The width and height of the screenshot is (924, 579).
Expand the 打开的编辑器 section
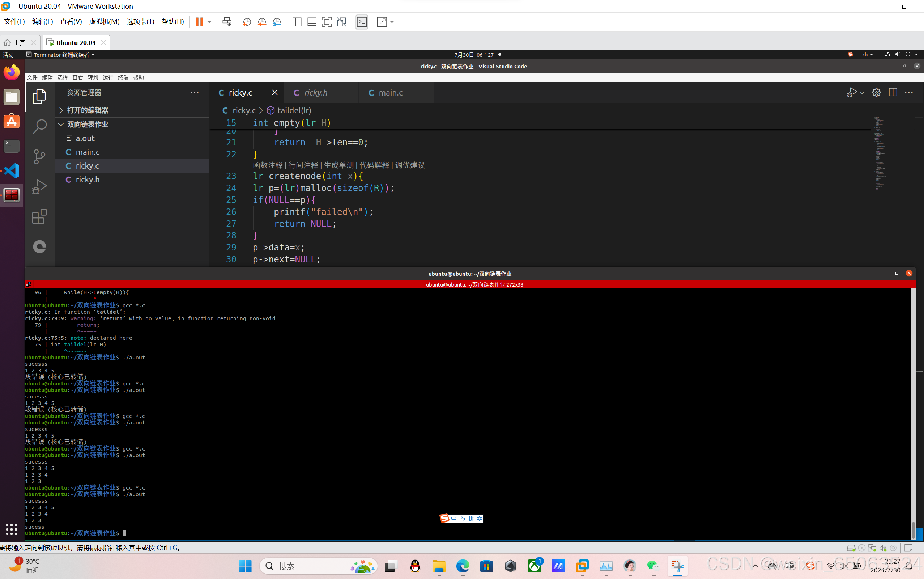pos(88,110)
